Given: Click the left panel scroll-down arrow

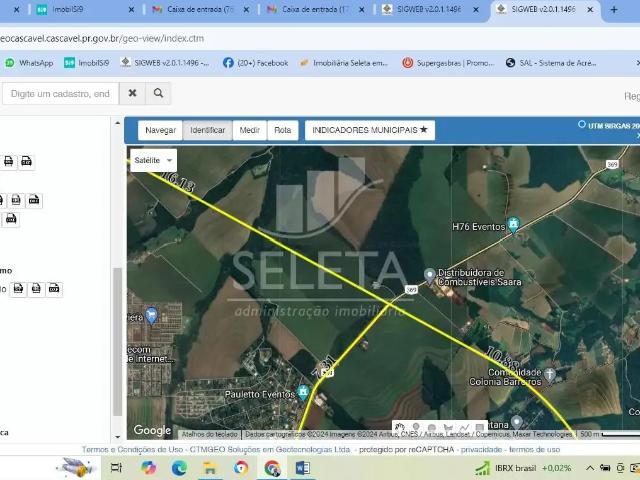Looking at the screenshot, I should (118, 437).
